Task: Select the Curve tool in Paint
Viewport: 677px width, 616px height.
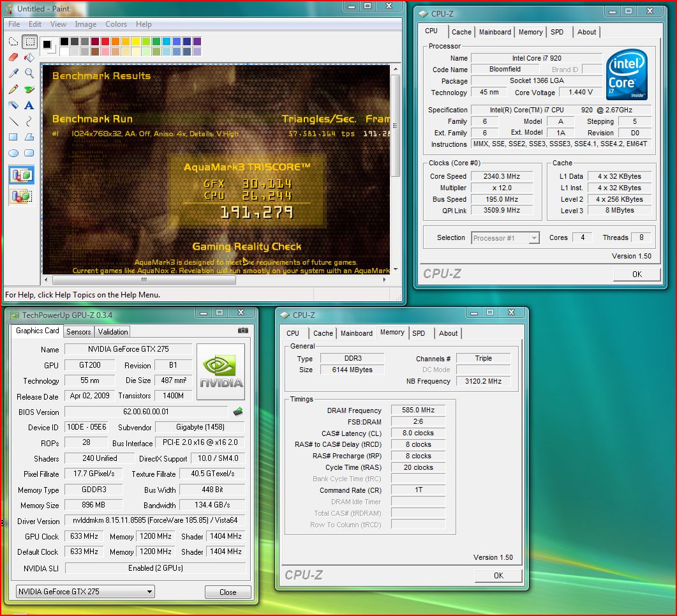Action: point(29,121)
